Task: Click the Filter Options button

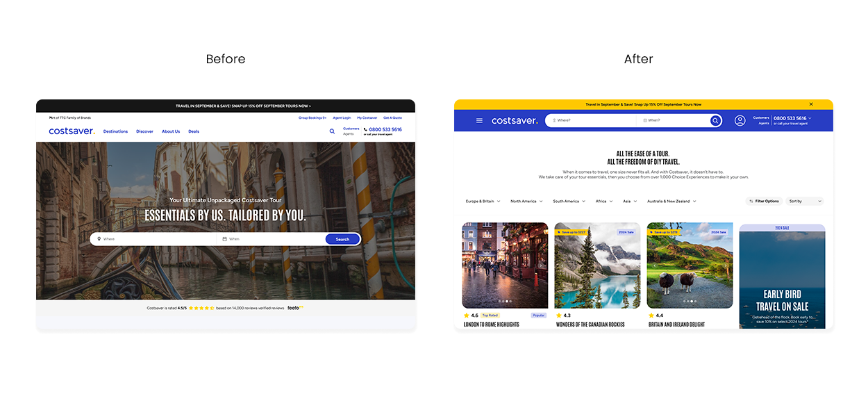Action: (764, 202)
